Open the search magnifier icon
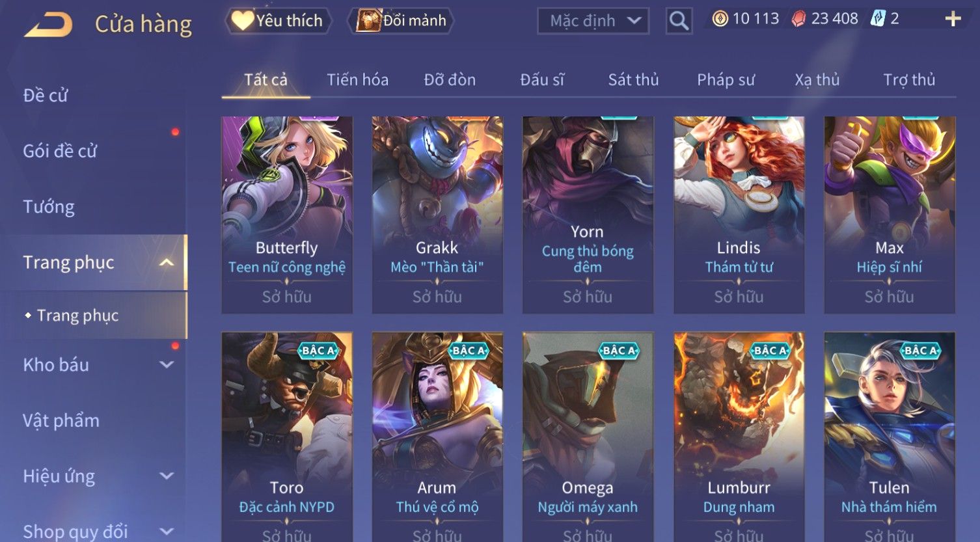This screenshot has height=542, width=980. pos(679,21)
